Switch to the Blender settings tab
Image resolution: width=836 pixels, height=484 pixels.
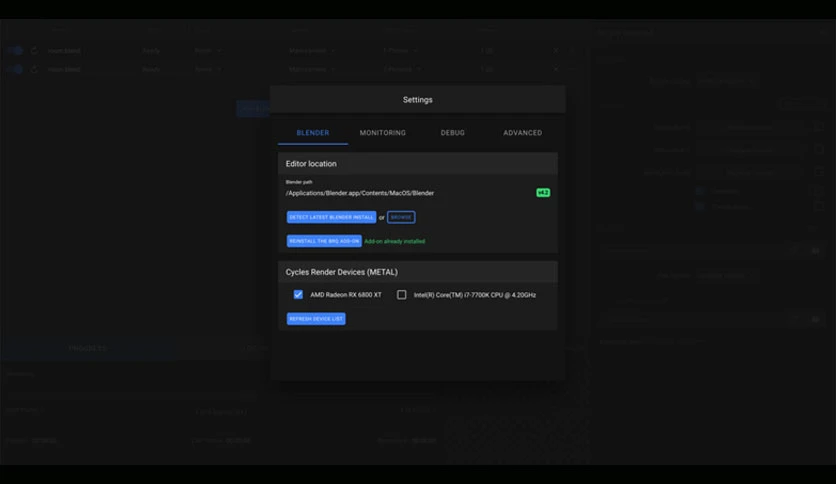313,133
